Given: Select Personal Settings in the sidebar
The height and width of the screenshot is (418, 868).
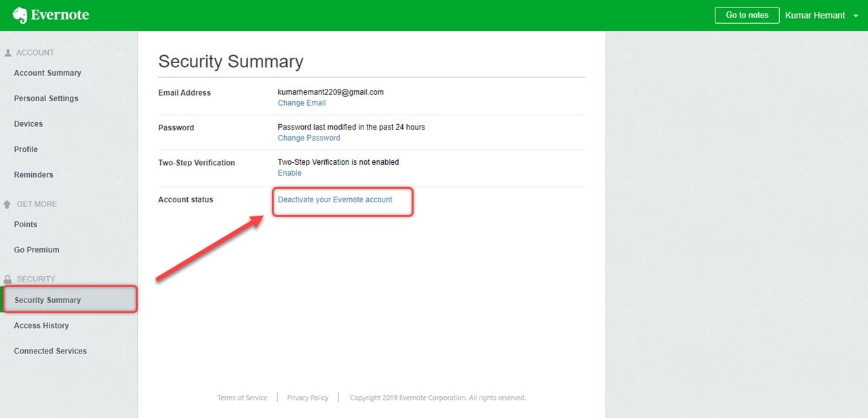Looking at the screenshot, I should pyautogui.click(x=46, y=98).
